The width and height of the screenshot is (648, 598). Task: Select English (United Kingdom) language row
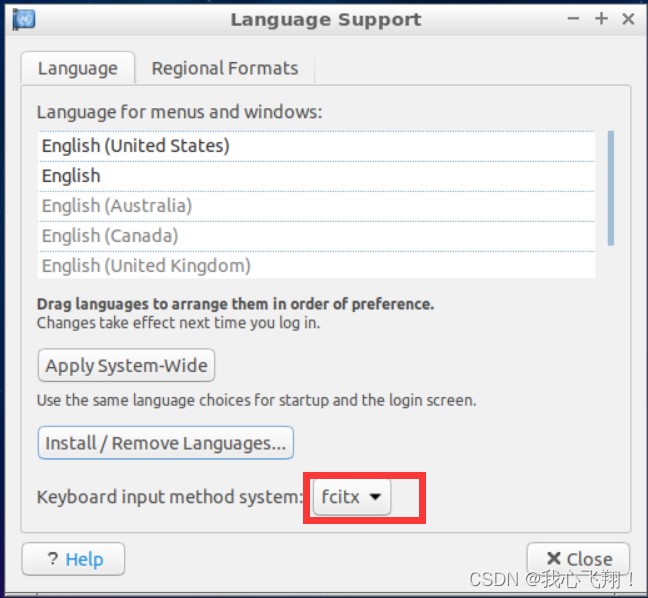tap(316, 265)
